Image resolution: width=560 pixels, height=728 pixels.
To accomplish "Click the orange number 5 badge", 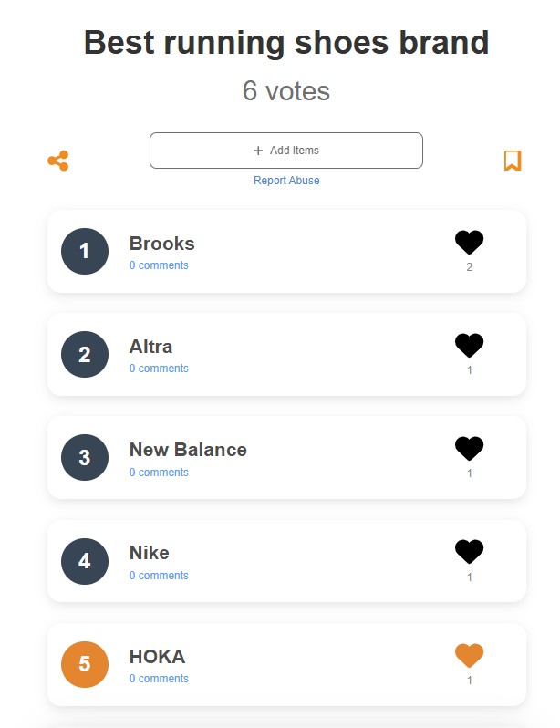I will pyautogui.click(x=85, y=664).
